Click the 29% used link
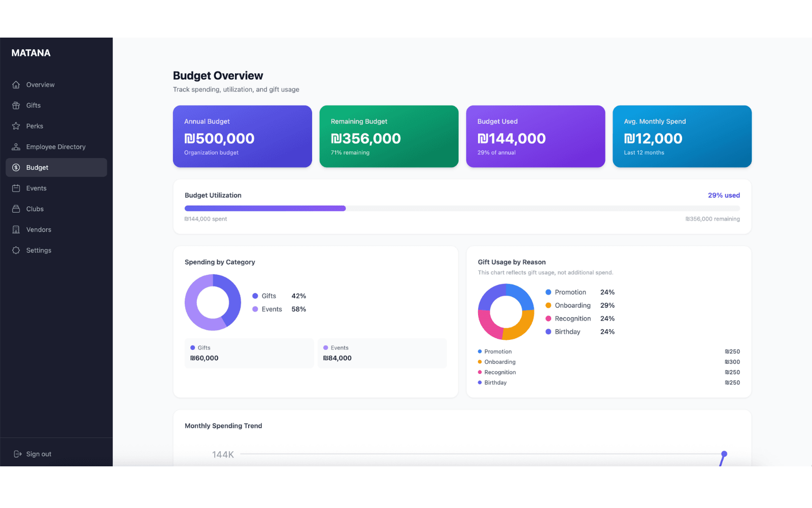 (724, 195)
